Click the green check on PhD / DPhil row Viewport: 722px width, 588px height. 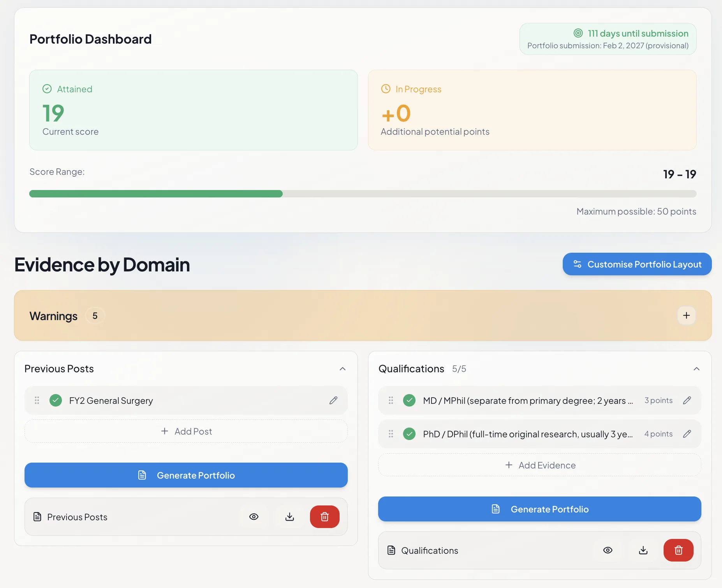(x=409, y=434)
